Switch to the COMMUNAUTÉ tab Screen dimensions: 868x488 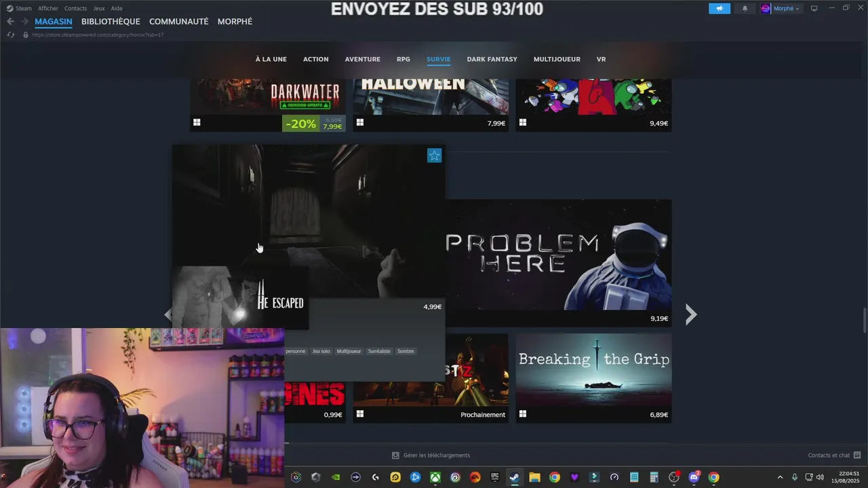click(x=179, y=22)
